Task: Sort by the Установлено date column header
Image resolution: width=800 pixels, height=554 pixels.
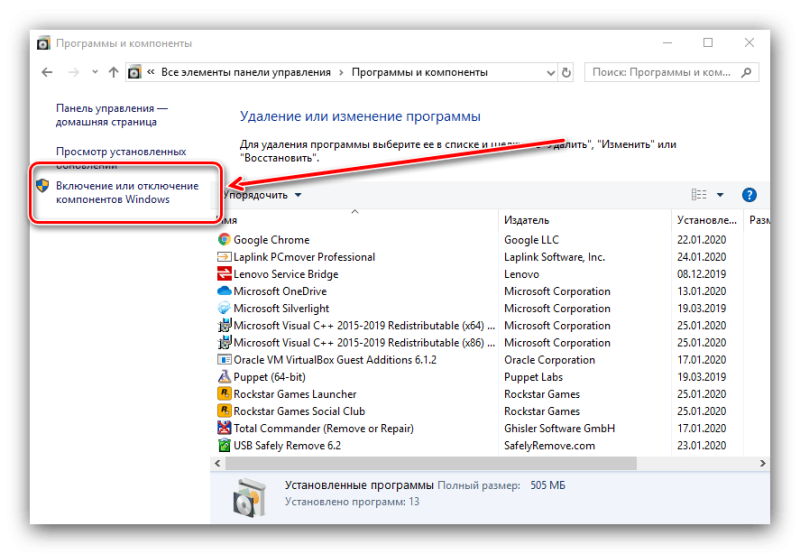Action: coord(707,220)
